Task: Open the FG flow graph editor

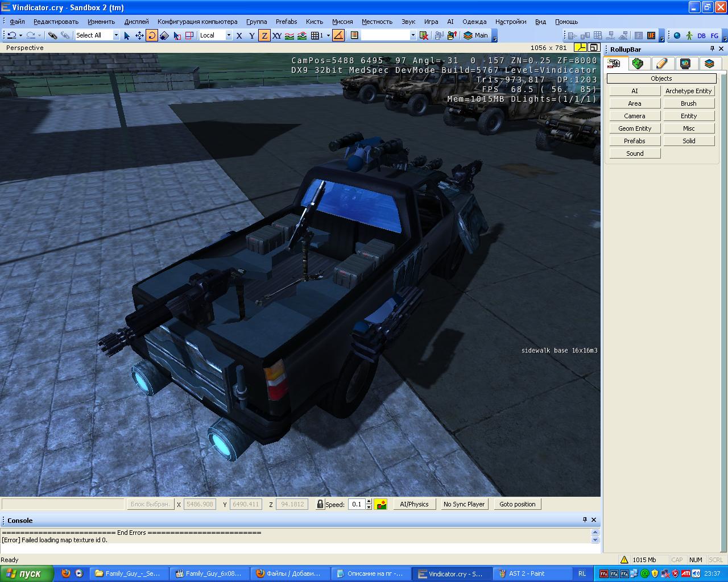Action: tap(714, 35)
